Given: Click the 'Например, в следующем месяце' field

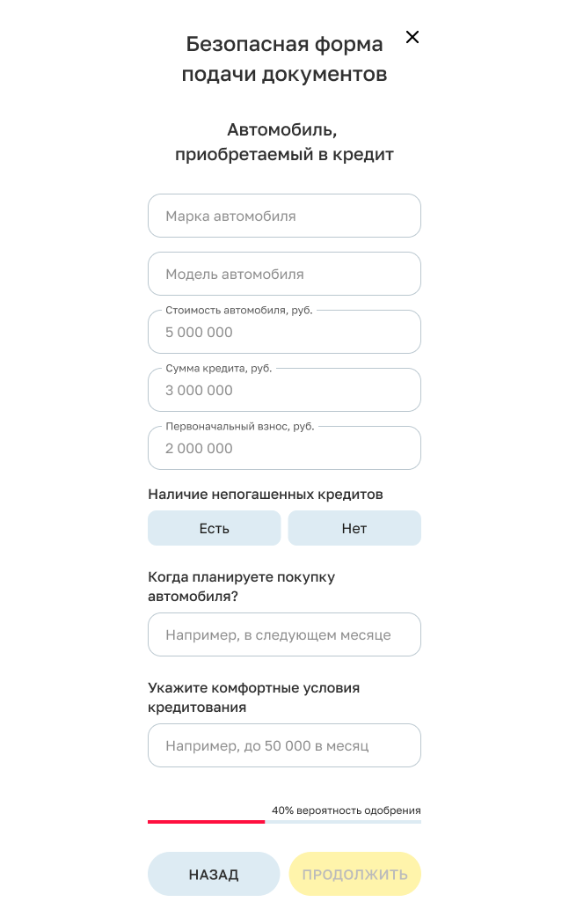Looking at the screenshot, I should click(284, 634).
